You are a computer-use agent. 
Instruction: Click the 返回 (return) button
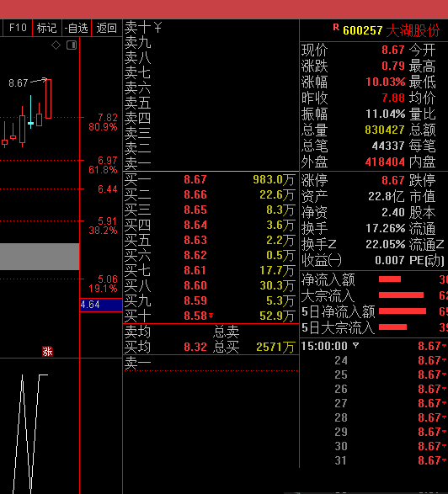tap(107, 28)
